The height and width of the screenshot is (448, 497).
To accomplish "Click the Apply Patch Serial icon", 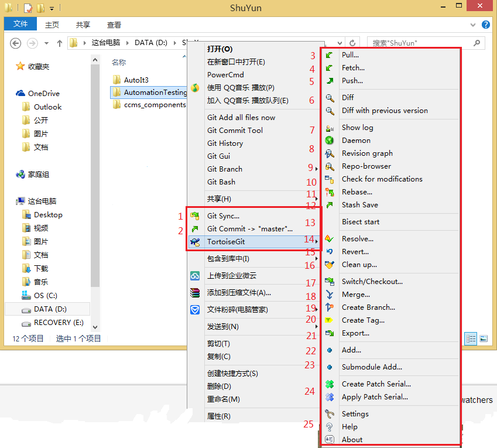I will pyautogui.click(x=330, y=397).
